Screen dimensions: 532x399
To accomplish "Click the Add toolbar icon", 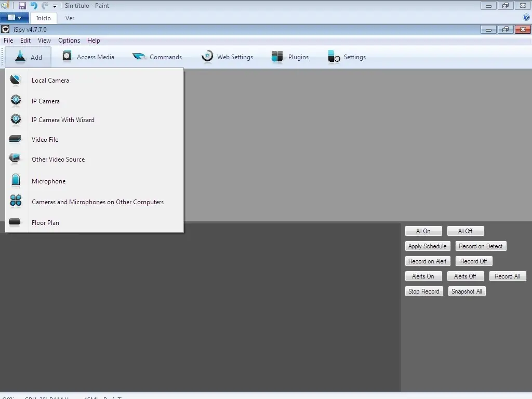I will pos(20,57).
